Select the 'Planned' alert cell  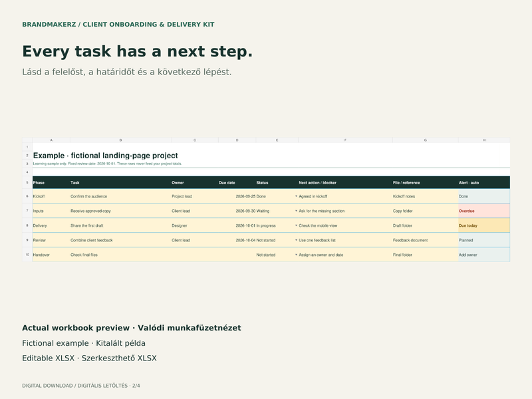pyautogui.click(x=484, y=240)
